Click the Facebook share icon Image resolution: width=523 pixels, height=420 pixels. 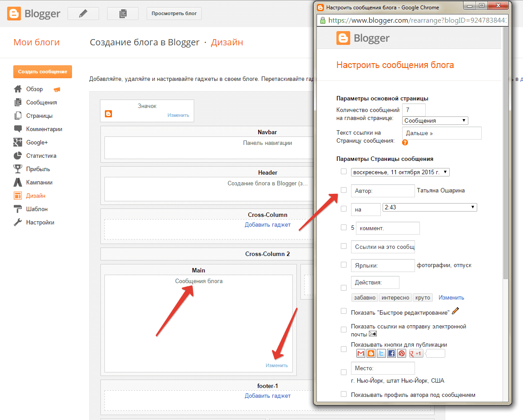pos(391,354)
